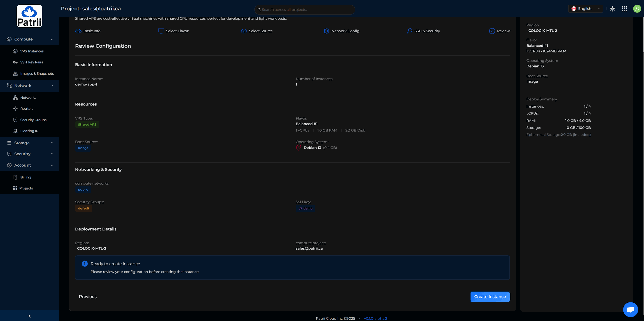Expand the Security sidebar section
The image size is (644, 321).
30,154
